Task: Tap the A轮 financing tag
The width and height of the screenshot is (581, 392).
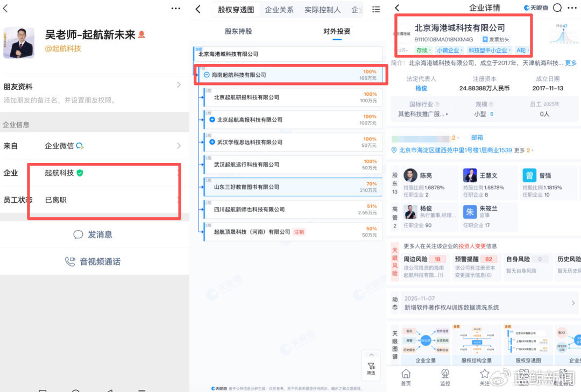Action: 522,51
